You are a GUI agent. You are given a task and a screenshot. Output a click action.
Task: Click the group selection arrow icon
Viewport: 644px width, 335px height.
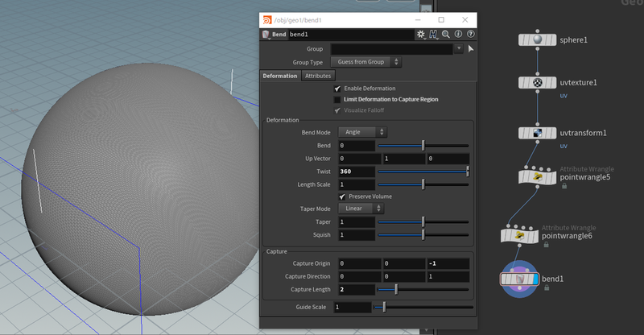click(471, 49)
